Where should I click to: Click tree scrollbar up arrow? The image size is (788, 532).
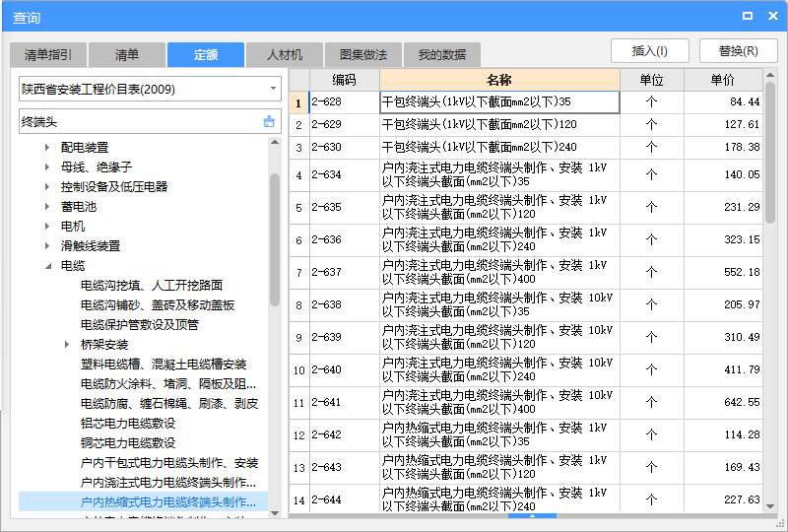tap(275, 142)
